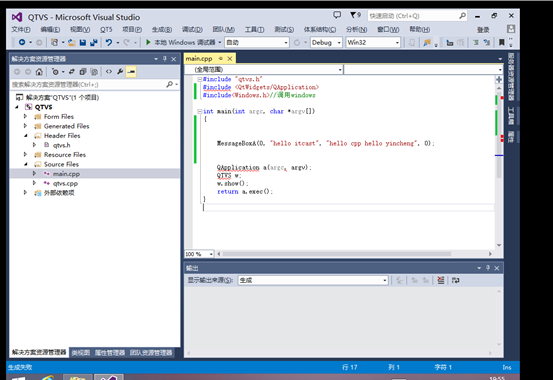553x380 pixels.
Task: Open the 工具(T) tools menu
Action: tap(254, 29)
